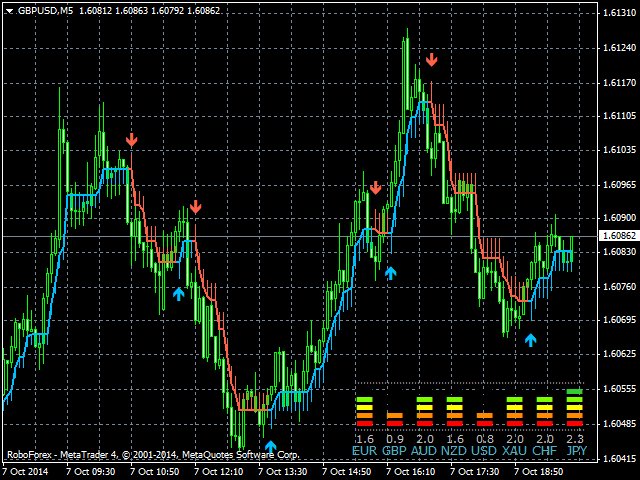Select the JPY currency strength label
The image size is (640, 480).
pos(575,451)
